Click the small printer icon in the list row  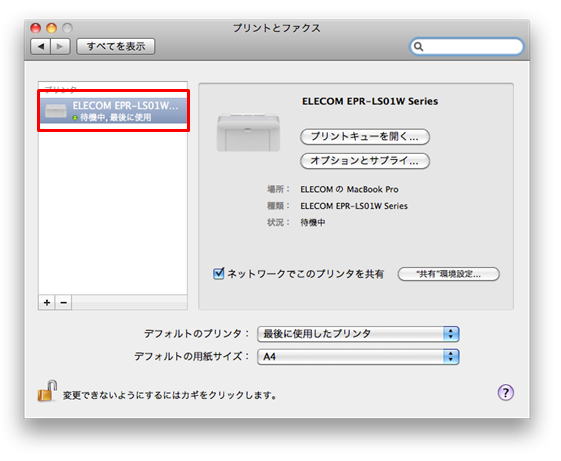point(55,111)
